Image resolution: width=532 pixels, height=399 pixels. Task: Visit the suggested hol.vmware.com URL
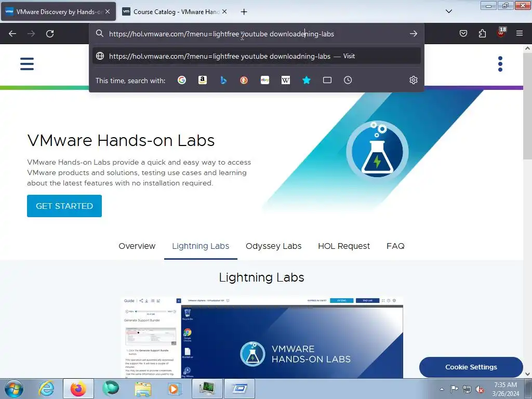tap(257, 56)
